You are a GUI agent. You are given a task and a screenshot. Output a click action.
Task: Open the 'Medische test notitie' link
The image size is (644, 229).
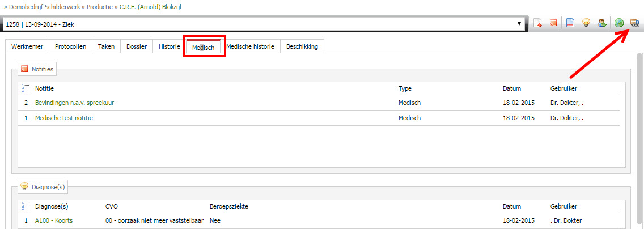pos(64,118)
